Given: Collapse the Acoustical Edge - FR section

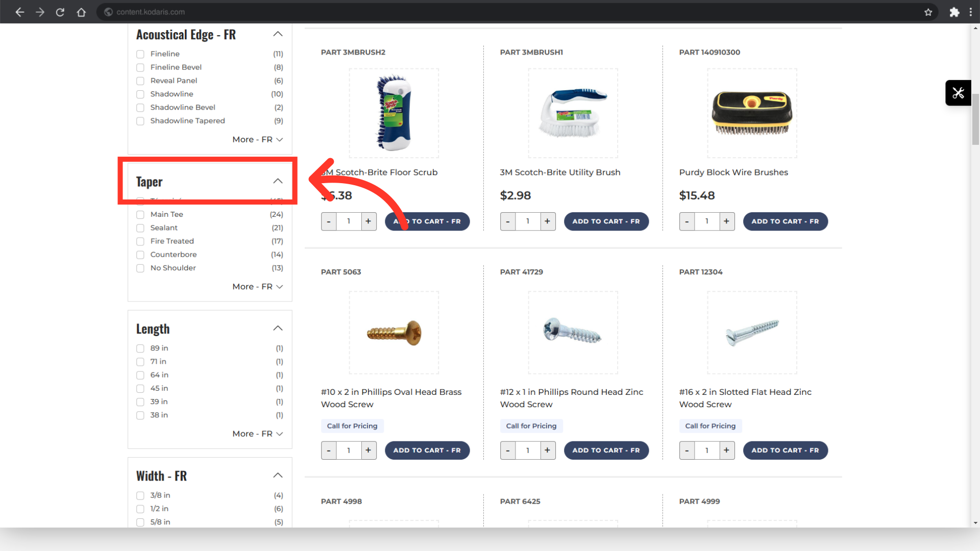Looking at the screenshot, I should click(x=278, y=34).
